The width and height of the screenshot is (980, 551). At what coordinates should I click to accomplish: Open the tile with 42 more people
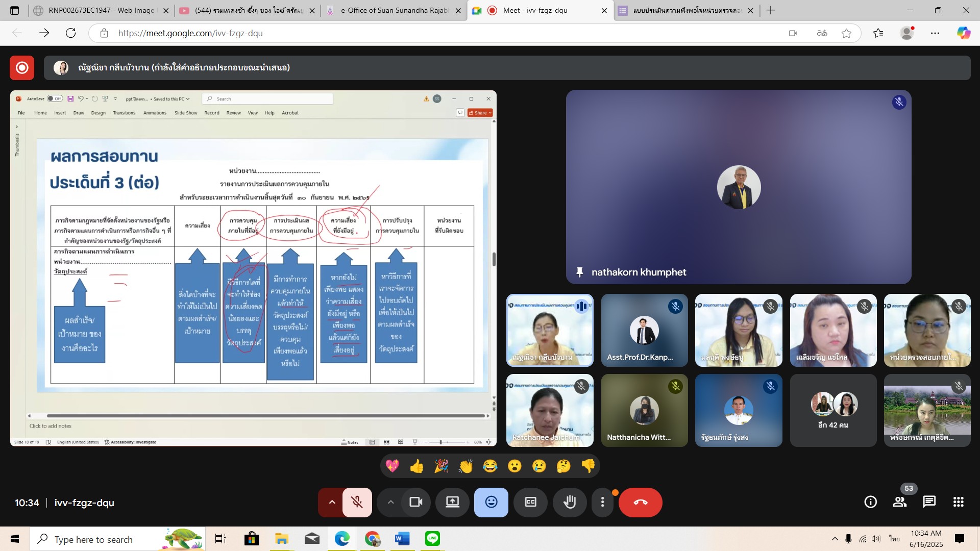833,411
